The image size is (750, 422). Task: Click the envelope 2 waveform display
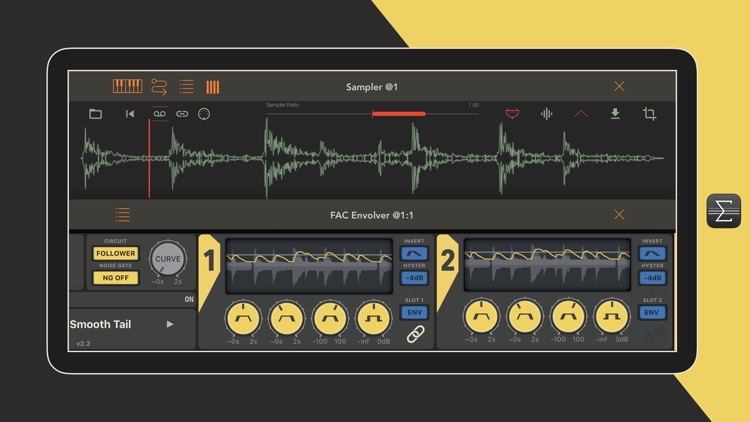coord(547,265)
